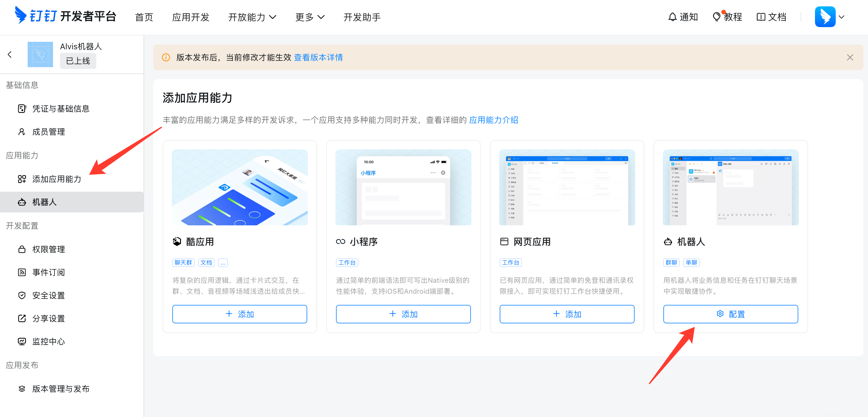
Task: Select 安全设置 in sidebar
Action: pos(72,295)
